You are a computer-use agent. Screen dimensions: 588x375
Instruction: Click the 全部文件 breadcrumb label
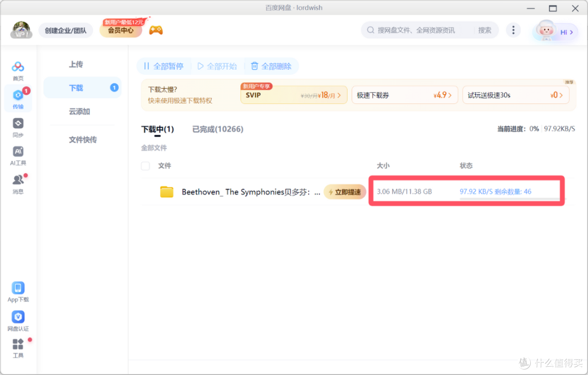click(154, 148)
